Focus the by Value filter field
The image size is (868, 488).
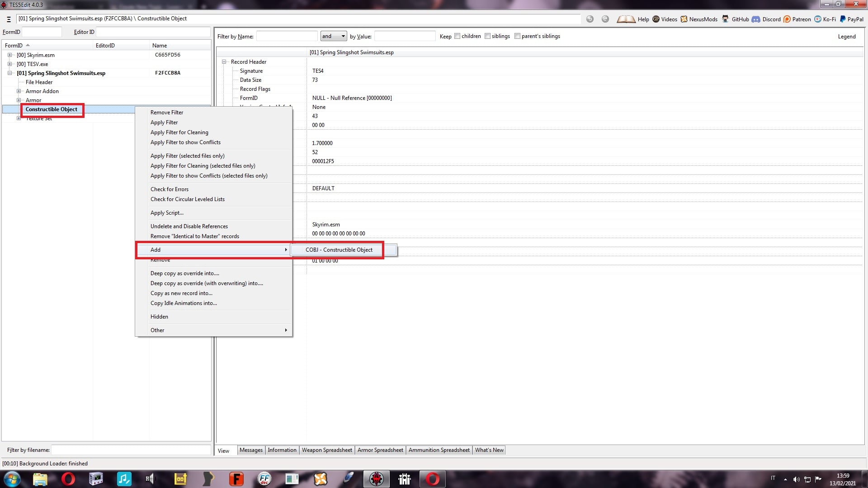click(405, 36)
